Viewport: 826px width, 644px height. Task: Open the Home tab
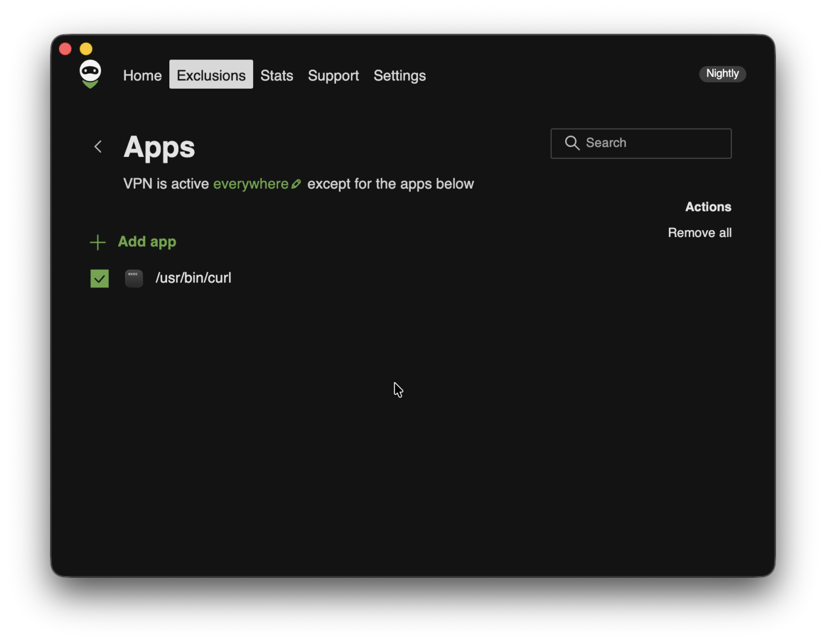point(142,75)
